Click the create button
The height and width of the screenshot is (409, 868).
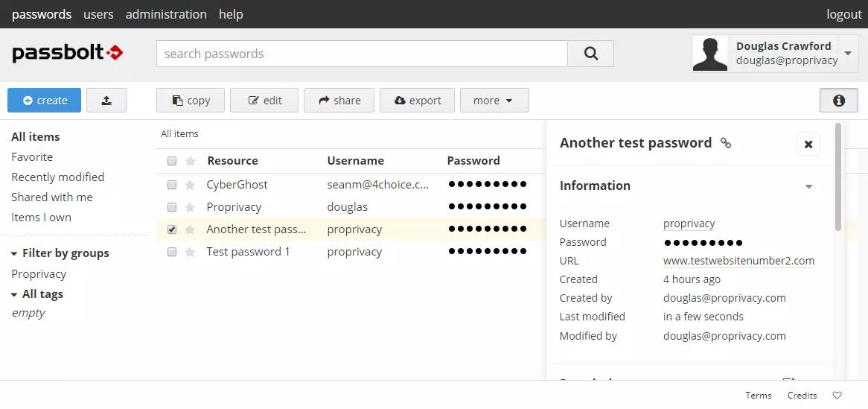click(44, 101)
